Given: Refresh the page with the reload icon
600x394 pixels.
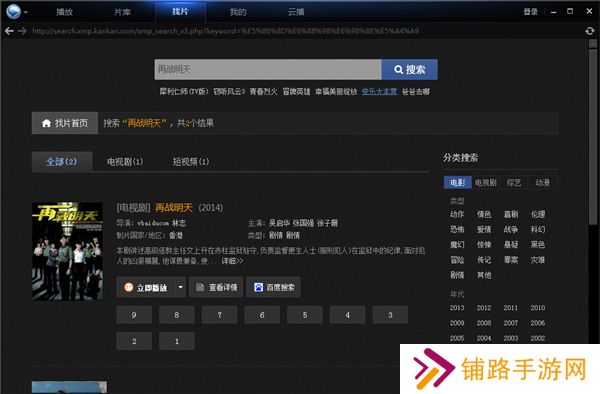Looking at the screenshot, I should 590,31.
